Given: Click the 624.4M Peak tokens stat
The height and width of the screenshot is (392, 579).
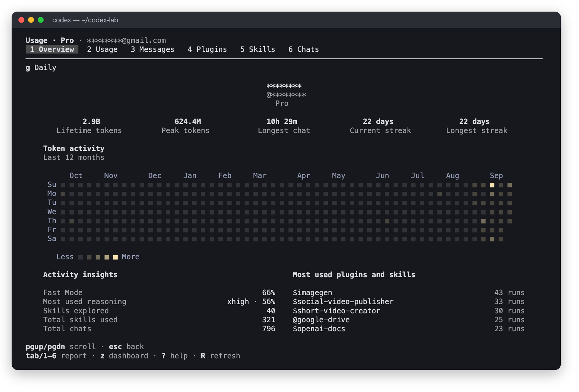Looking at the screenshot, I should (x=186, y=126).
